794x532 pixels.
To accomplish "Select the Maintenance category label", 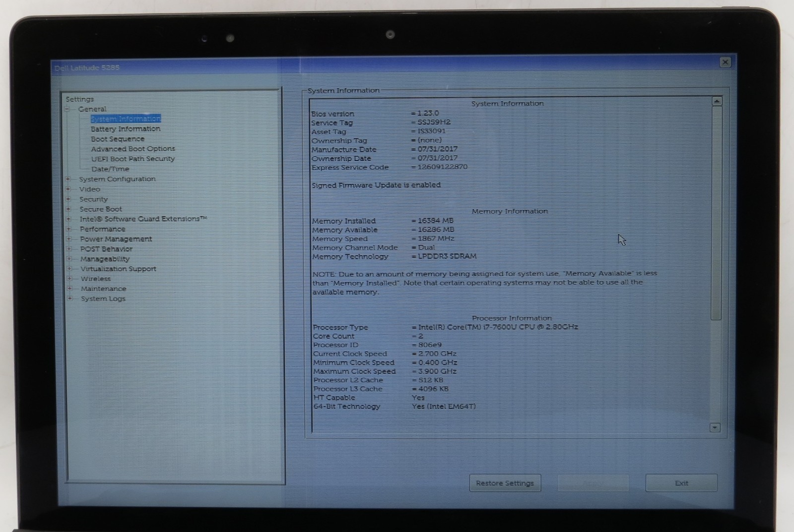I will pos(103,289).
